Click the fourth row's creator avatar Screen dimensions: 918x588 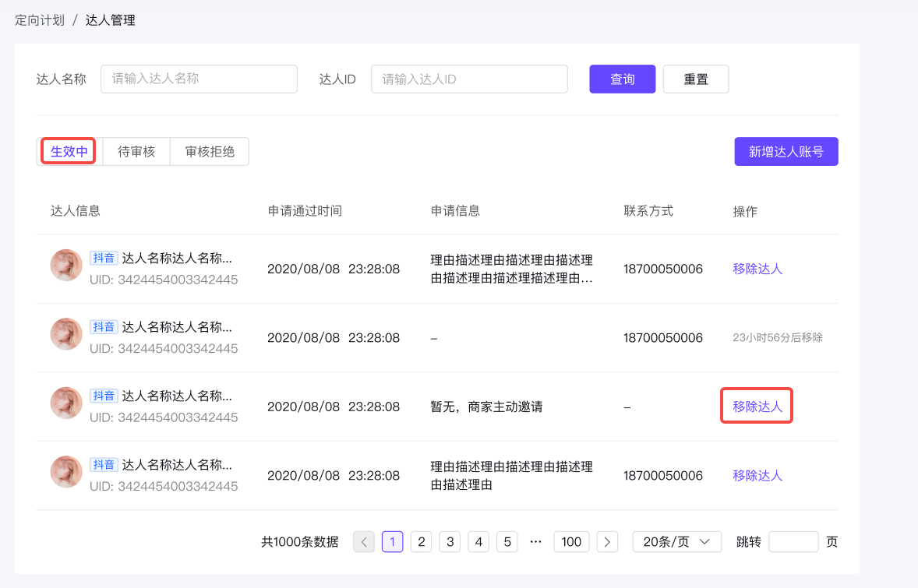point(66,472)
